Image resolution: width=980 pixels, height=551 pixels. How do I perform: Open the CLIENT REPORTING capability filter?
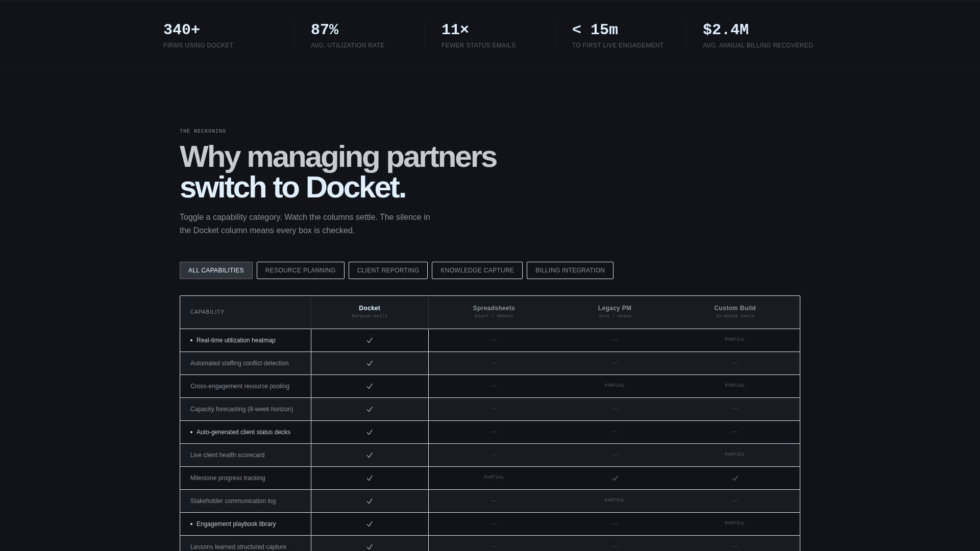[388, 270]
